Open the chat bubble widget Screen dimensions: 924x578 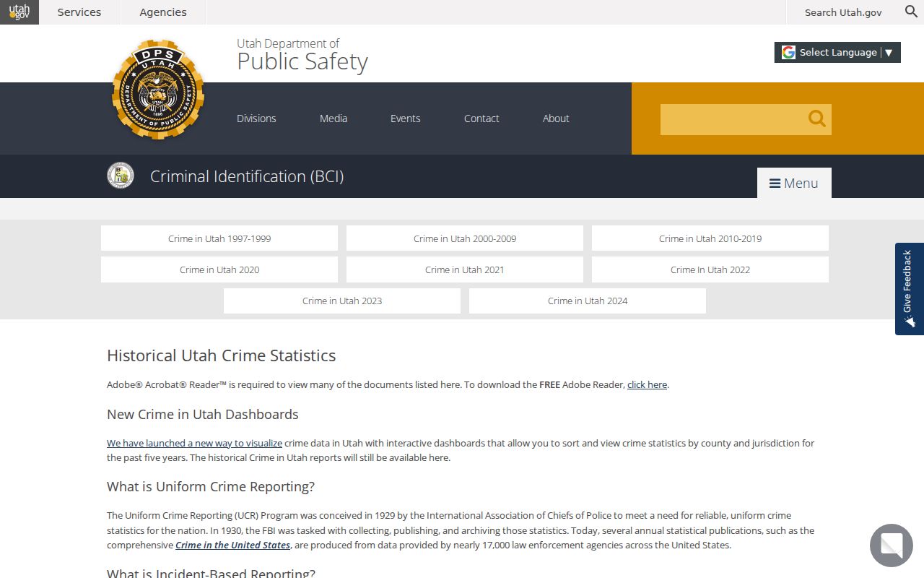pos(892,545)
